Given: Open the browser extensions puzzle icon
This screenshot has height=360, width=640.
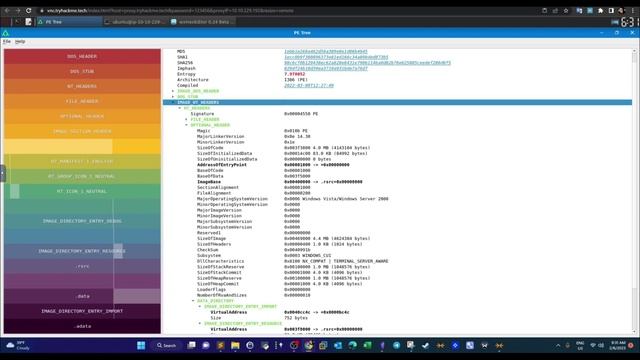Looking at the screenshot, I should pos(600,11).
